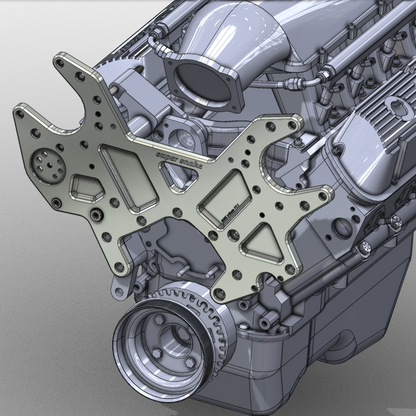
Task: Click the "super snake" engraved text
Action: coord(180,160)
